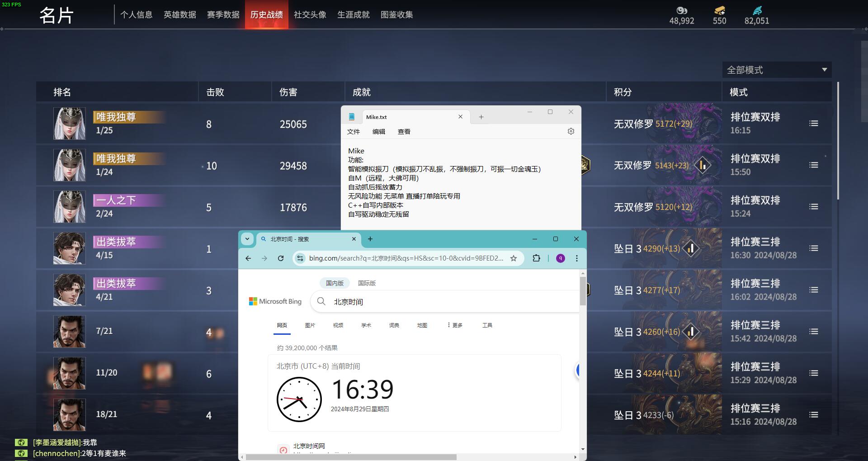Open browser extensions puzzle icon
This screenshot has width=868, height=461.
[536, 258]
